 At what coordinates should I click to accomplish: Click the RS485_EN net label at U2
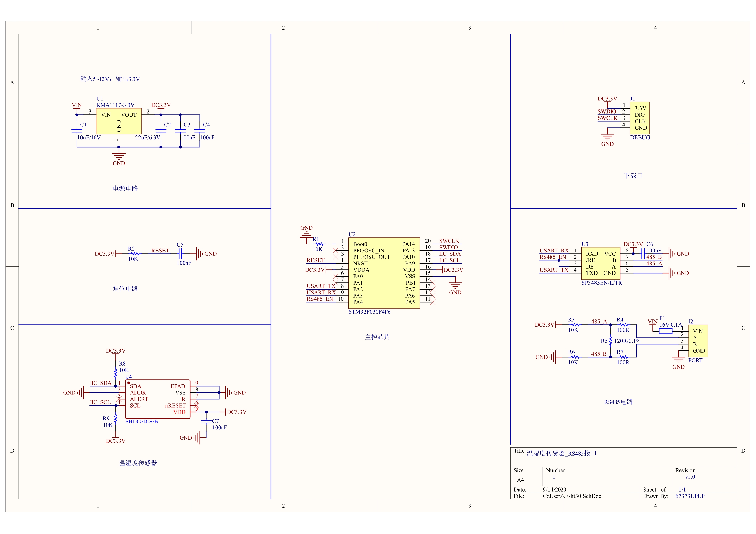(320, 299)
